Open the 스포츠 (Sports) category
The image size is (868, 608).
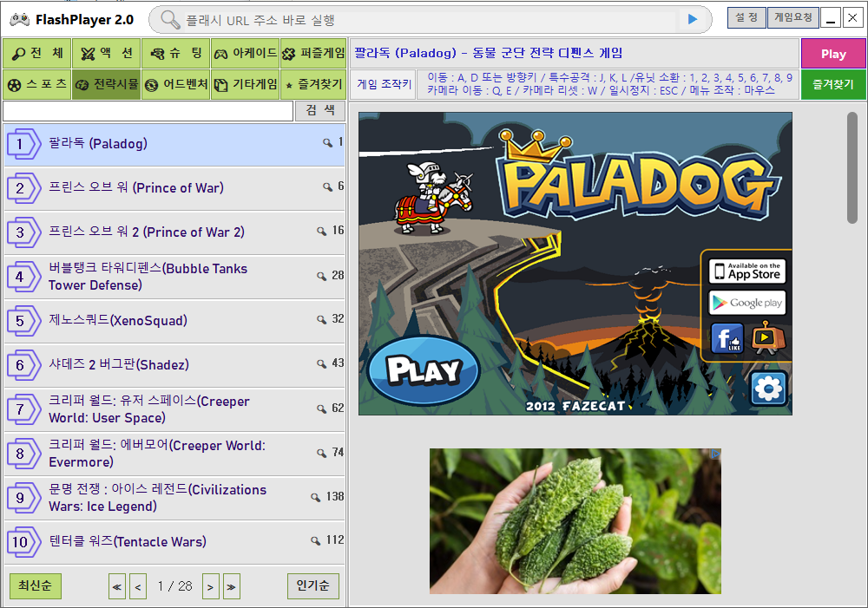pyautogui.click(x=36, y=85)
